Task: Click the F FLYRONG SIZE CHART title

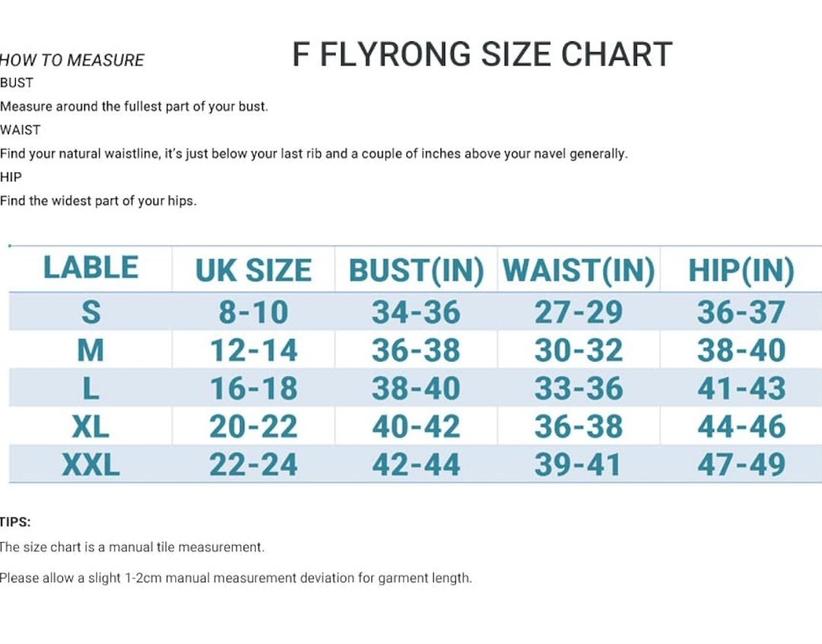Action: tap(482, 54)
